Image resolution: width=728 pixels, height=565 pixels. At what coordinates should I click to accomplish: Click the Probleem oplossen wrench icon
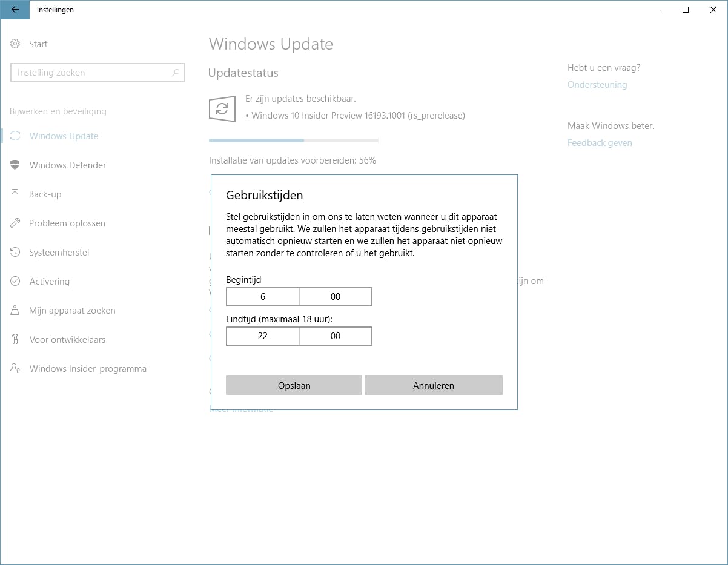(15, 223)
